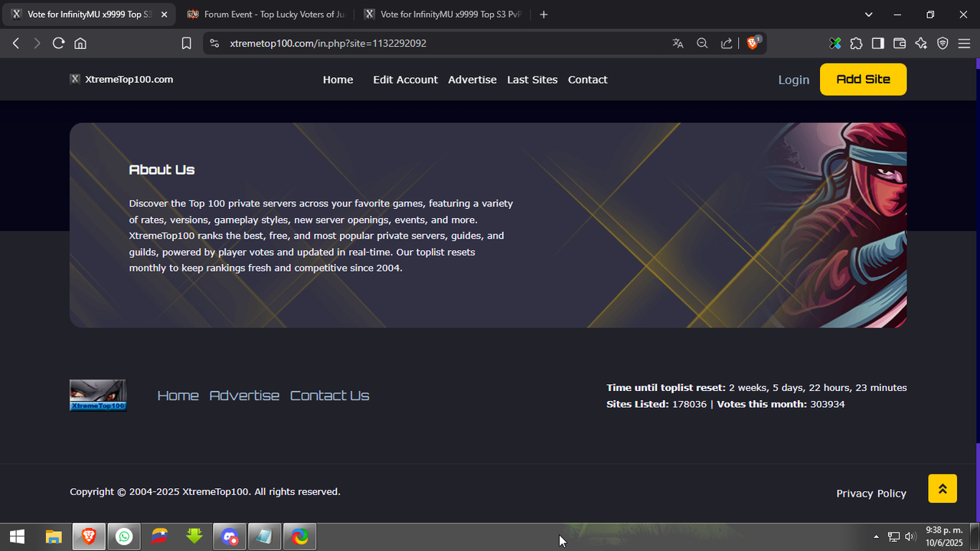
Task: Click the Votes this month 303934 text
Action: click(x=781, y=404)
